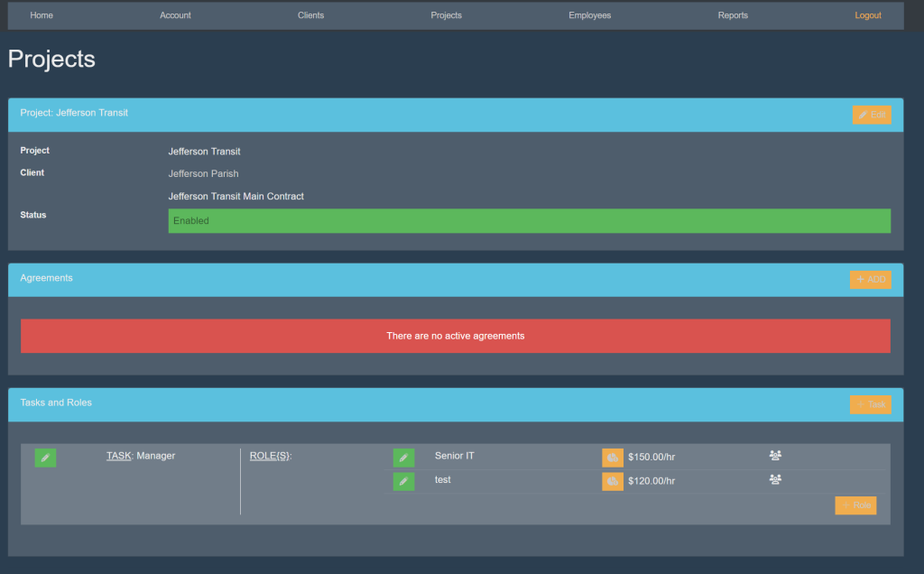Click Edit button in Jefferson Transit header

coord(871,115)
